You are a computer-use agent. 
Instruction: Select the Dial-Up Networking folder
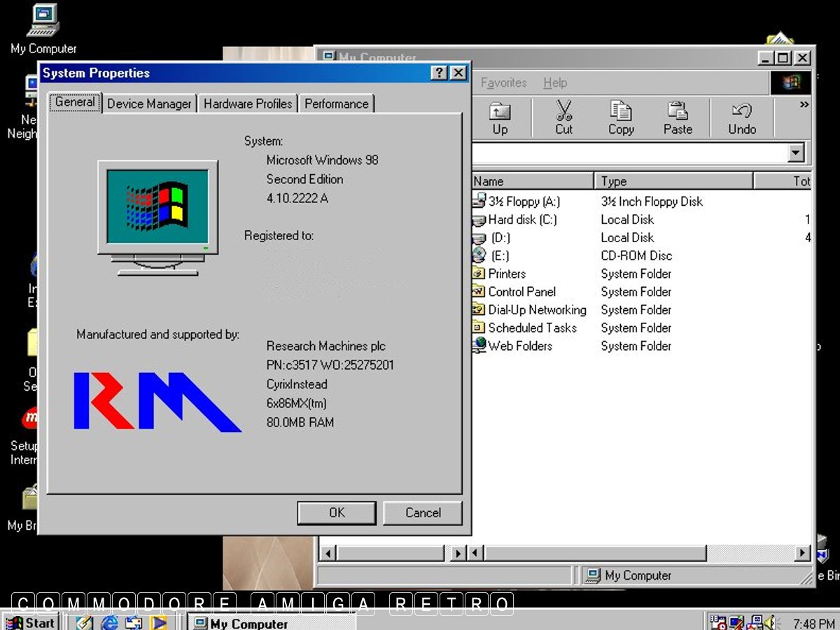(x=536, y=310)
